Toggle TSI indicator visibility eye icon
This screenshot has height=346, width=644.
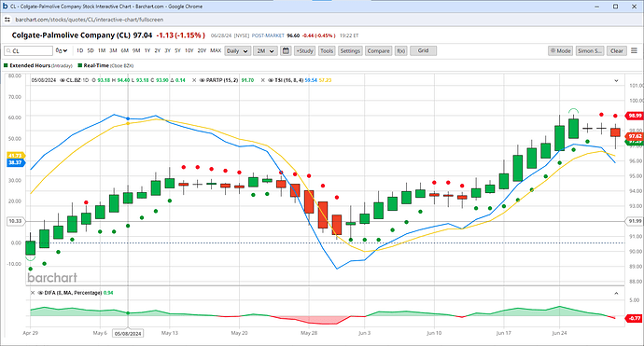(x=271, y=80)
